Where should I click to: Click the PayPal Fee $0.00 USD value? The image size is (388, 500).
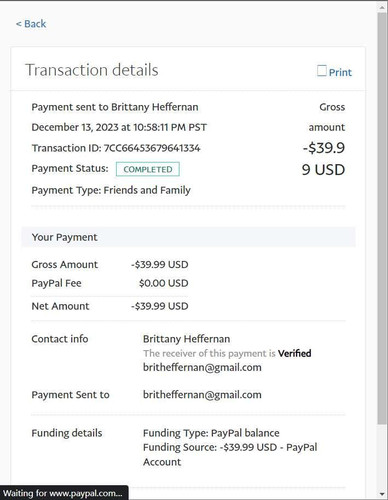[x=164, y=283]
